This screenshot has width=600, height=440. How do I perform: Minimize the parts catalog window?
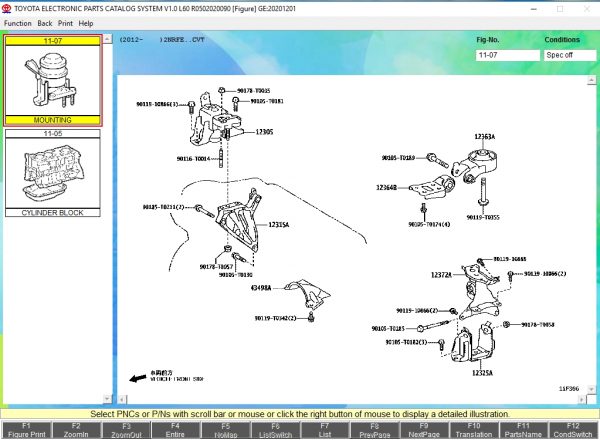(x=533, y=9)
